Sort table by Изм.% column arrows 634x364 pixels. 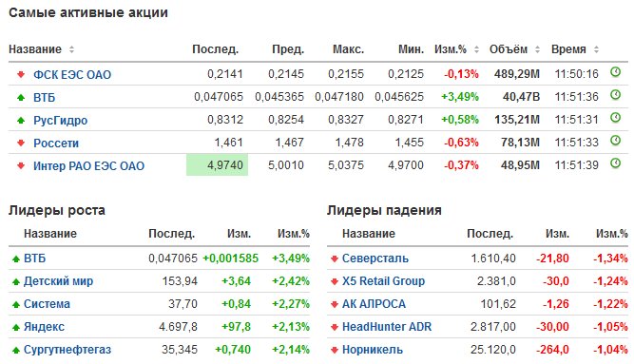point(476,49)
